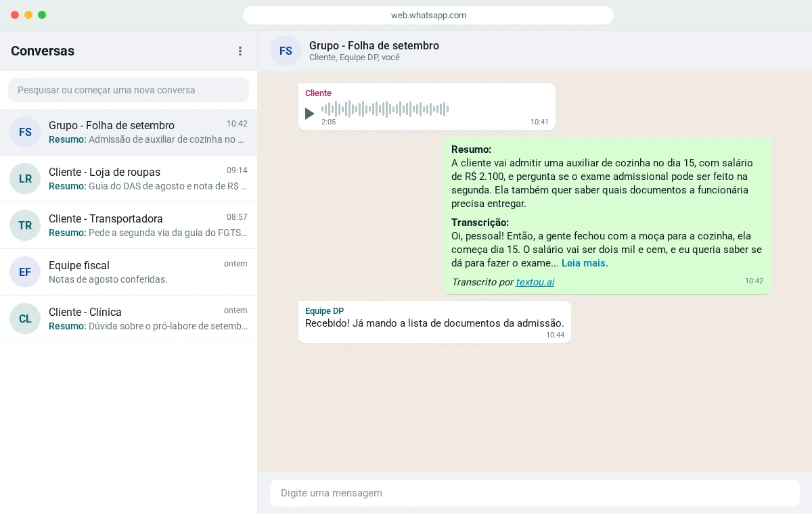Click the Digite uma mensagem input box
The width and height of the screenshot is (812, 514).
pyautogui.click(x=535, y=493)
